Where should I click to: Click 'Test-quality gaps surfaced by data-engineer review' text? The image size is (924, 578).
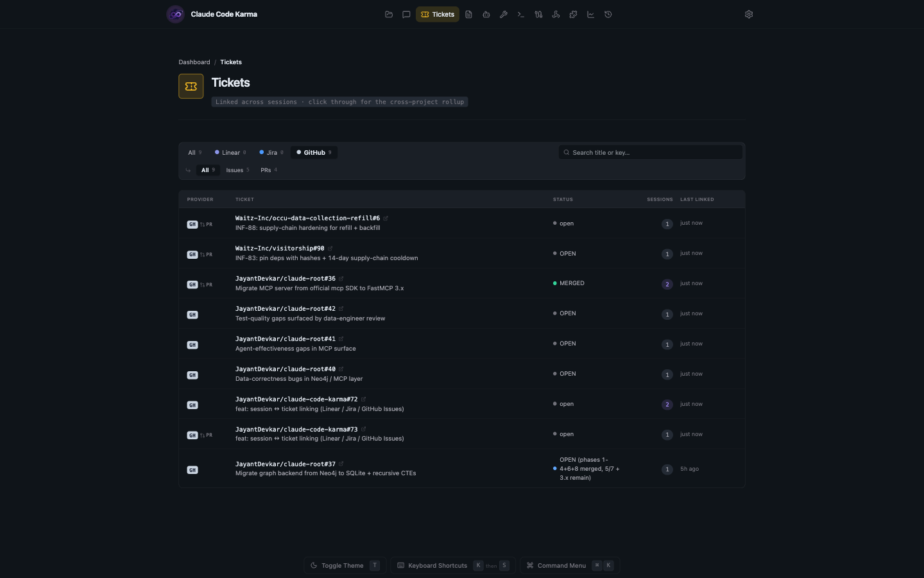click(311, 319)
